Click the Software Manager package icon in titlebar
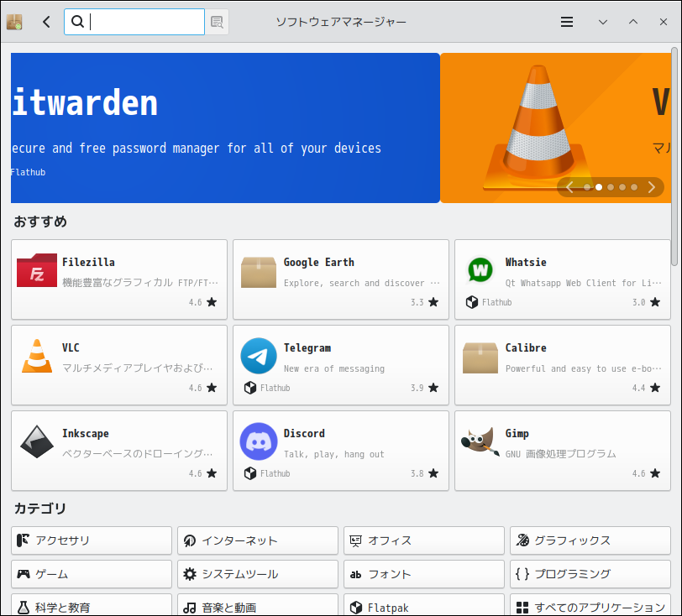Viewport: 682px width, 616px height. 14,22
